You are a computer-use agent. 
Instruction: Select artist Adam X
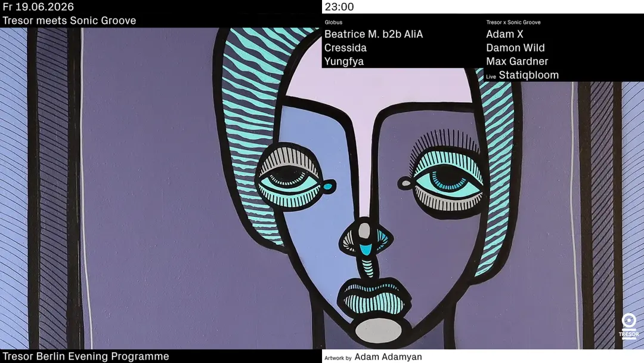pyautogui.click(x=504, y=34)
